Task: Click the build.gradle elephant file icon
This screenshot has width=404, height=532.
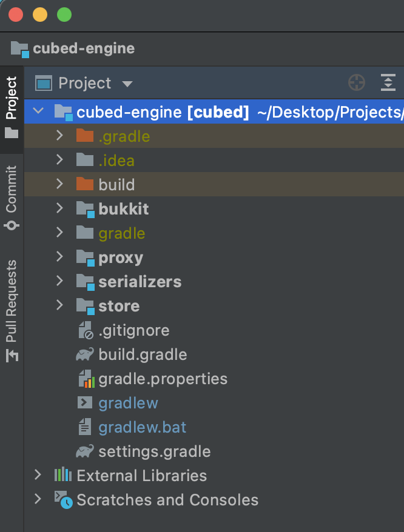Action: click(x=85, y=354)
